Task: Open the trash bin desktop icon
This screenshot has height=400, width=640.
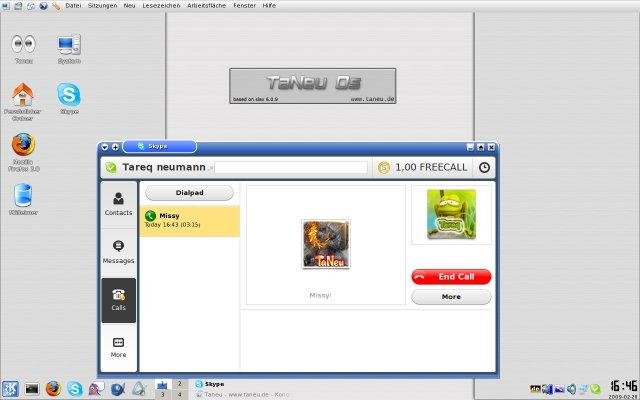Action: click(23, 199)
